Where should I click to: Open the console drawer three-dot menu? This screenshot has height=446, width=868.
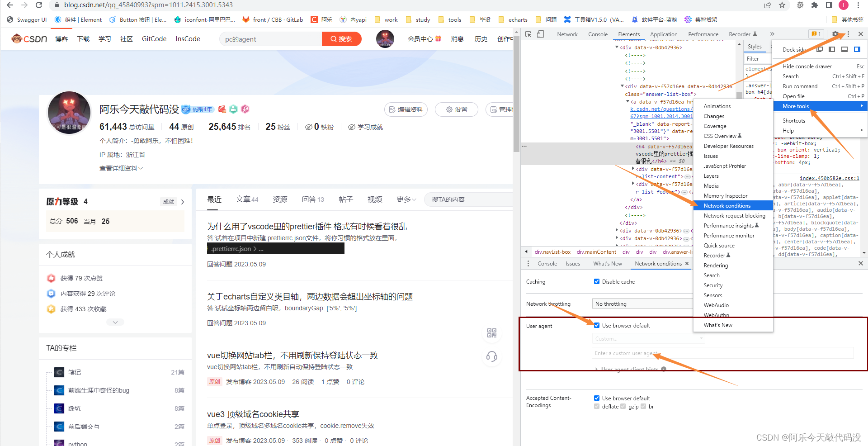tap(528, 263)
